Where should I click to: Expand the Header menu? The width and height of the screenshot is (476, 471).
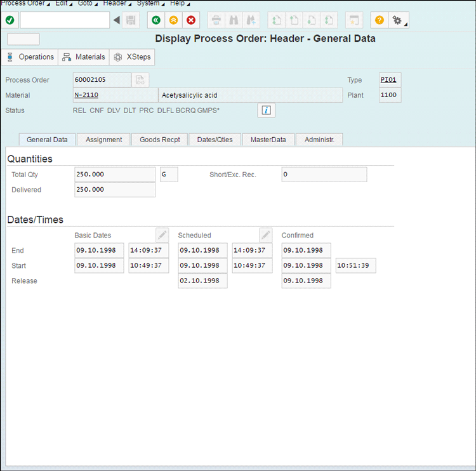(x=116, y=3)
